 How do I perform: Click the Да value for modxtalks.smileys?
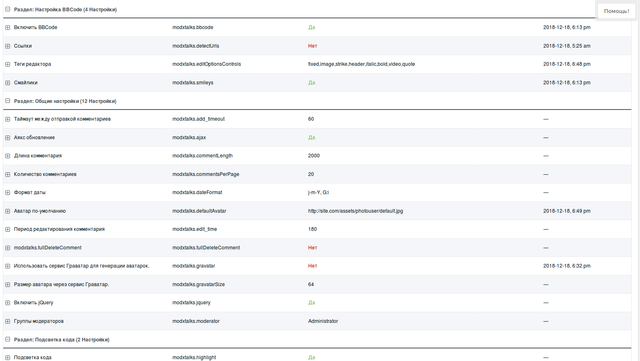click(311, 82)
